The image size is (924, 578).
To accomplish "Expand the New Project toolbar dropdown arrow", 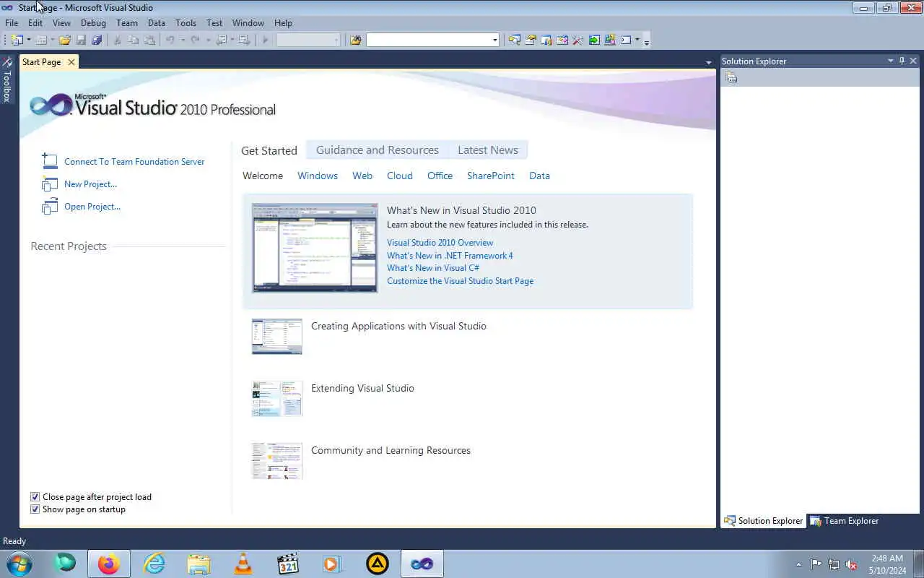I will click(x=29, y=40).
